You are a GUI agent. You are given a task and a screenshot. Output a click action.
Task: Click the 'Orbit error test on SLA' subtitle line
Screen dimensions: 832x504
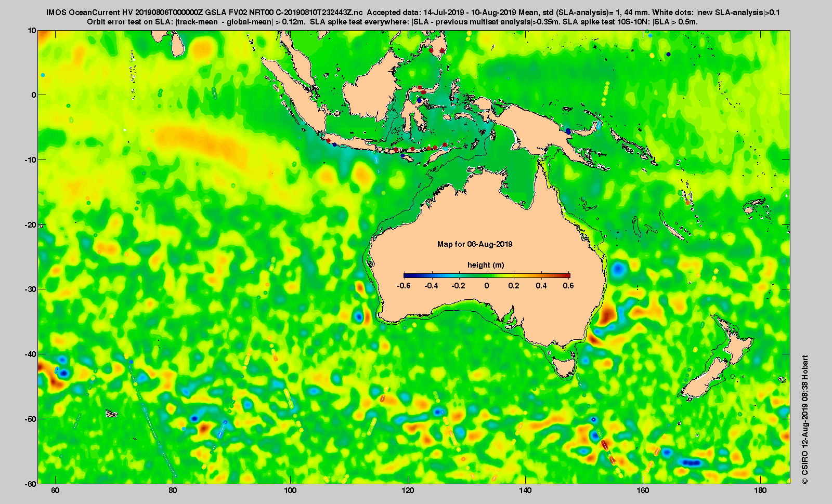tap(392, 22)
